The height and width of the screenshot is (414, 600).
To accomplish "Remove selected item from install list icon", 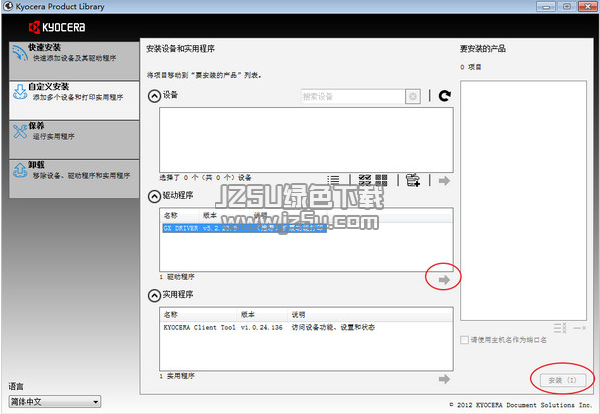I will (579, 328).
